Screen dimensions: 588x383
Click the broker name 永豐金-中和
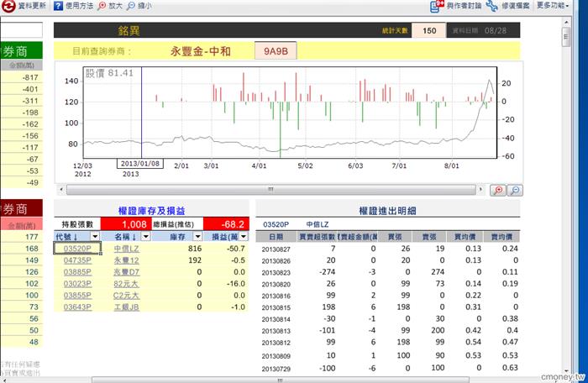[201, 51]
